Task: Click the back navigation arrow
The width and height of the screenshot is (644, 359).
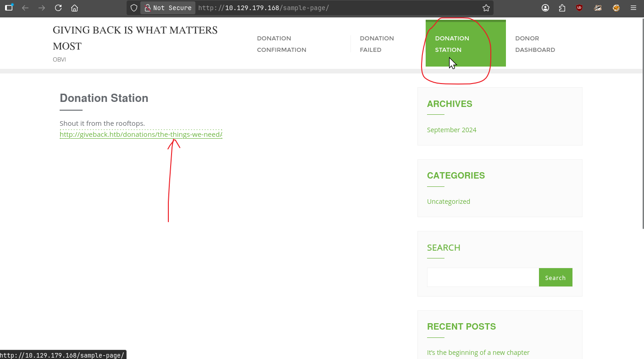Action: pyautogui.click(x=25, y=8)
